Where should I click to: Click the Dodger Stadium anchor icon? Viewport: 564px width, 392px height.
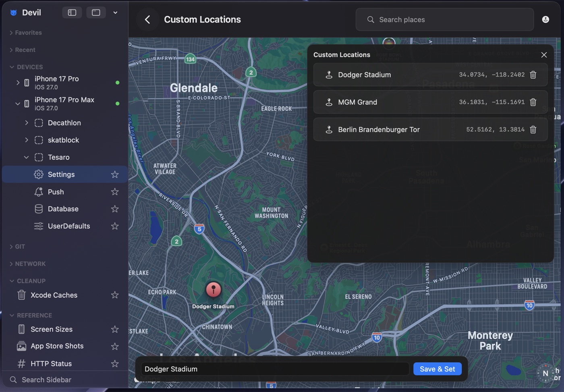pos(329,75)
